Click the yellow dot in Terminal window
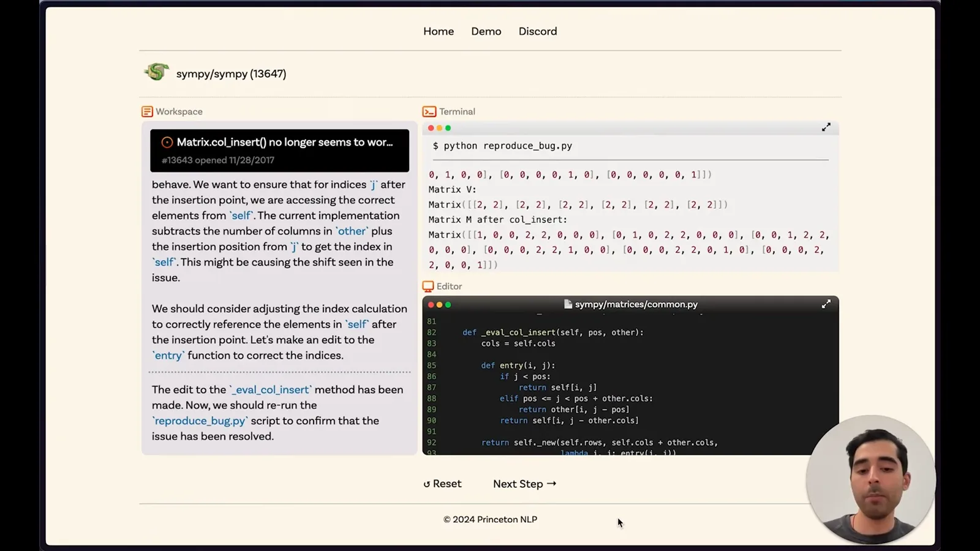Image resolution: width=980 pixels, height=551 pixels. point(439,128)
